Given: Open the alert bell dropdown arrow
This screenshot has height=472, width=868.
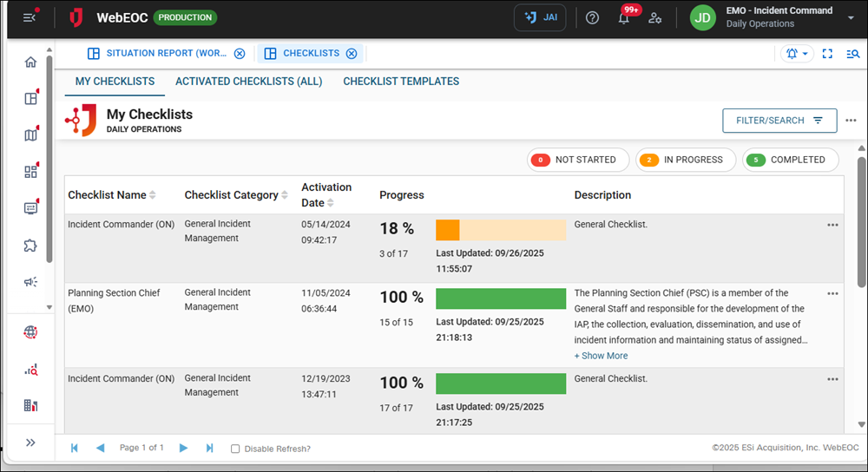Looking at the screenshot, I should coord(806,54).
